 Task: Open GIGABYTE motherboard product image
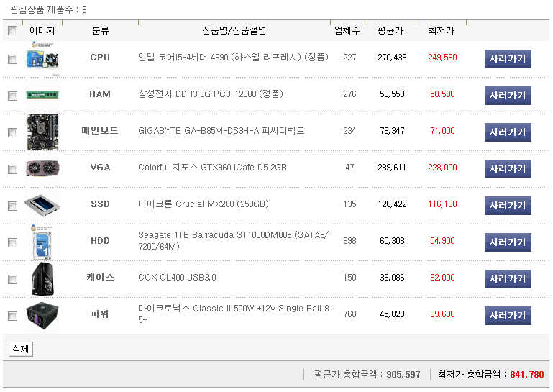[42, 132]
